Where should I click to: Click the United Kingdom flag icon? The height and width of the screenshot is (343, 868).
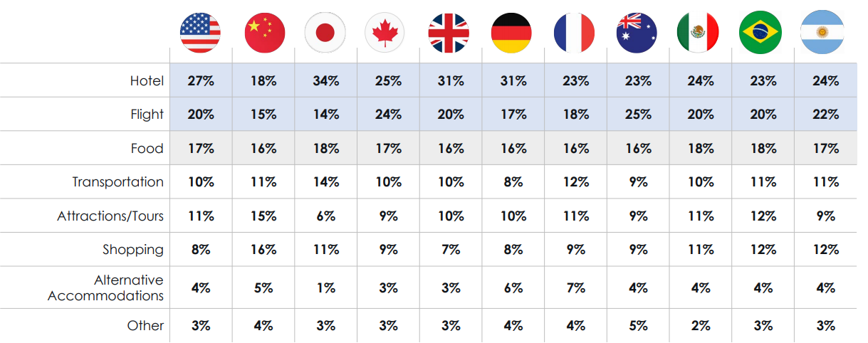click(x=449, y=33)
